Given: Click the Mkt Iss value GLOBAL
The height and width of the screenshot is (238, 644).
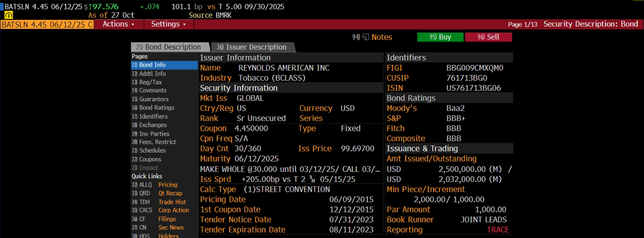Looking at the screenshot, I should (250, 98).
